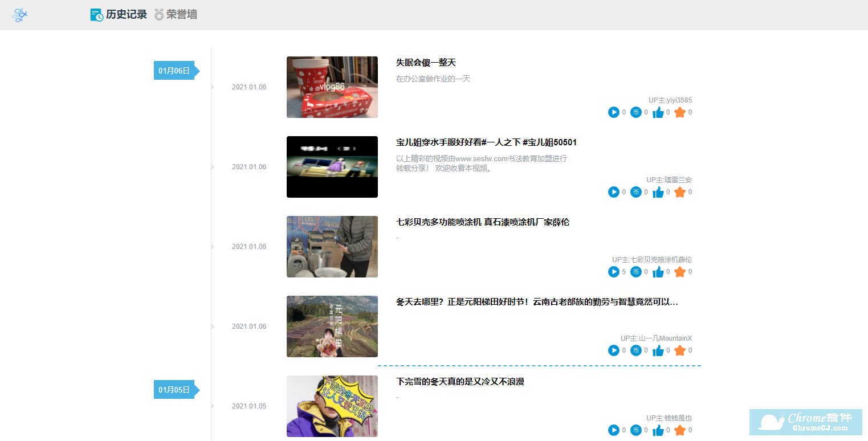Open video title 七彩贝壳多功能喷涂机
The image size is (868, 441).
[482, 222]
